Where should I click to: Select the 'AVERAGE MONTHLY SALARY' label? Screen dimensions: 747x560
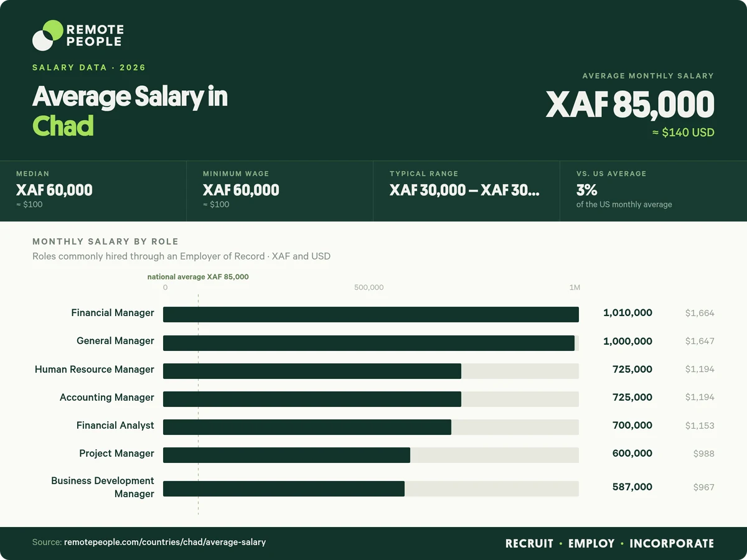click(x=648, y=75)
